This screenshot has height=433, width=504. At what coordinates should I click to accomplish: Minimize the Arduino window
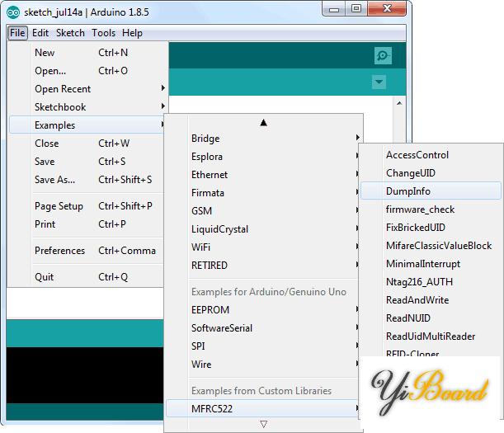pyautogui.click(x=334, y=9)
